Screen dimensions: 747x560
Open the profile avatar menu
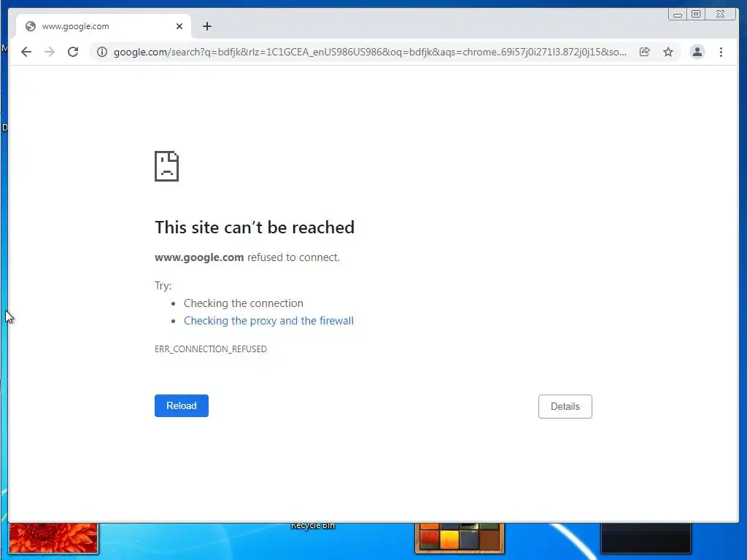697,52
